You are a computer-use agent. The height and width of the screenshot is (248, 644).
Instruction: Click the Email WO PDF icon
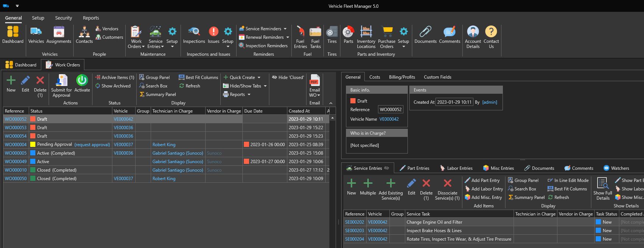315,80
